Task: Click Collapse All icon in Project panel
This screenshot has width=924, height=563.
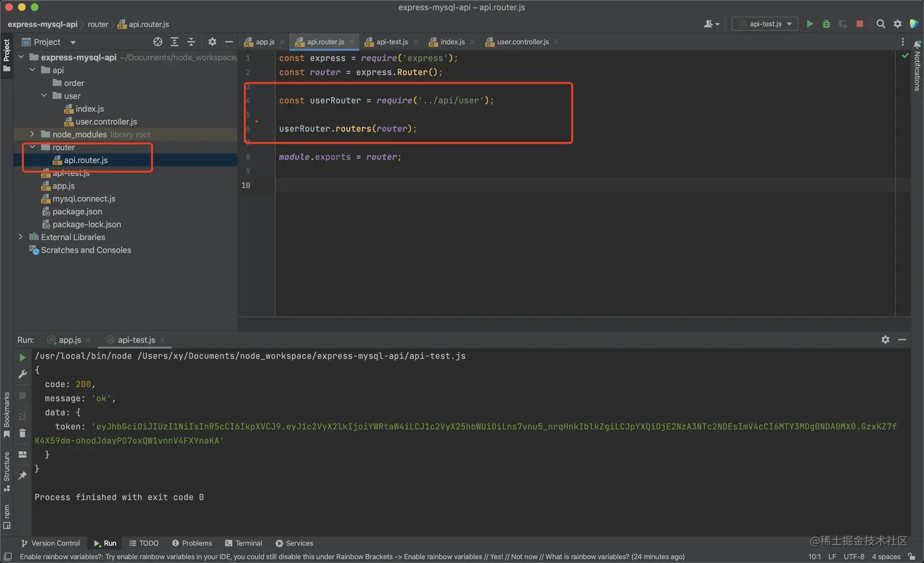Action: point(191,42)
